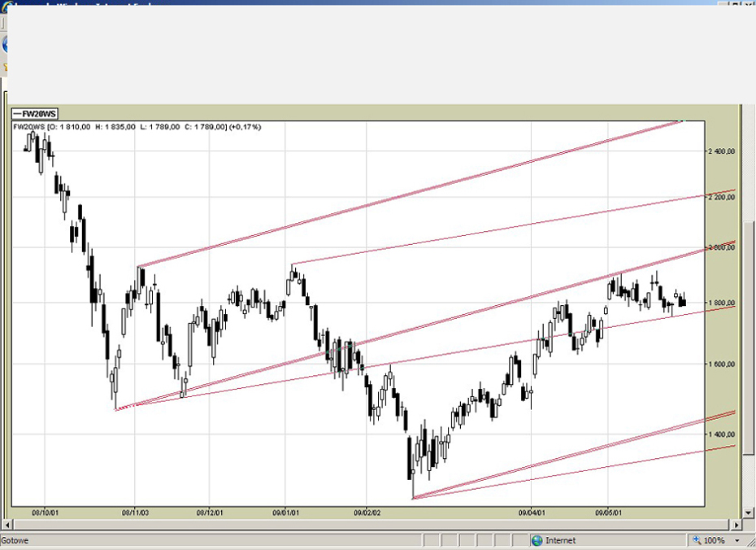
Task: Click the Gotowe status bar text
Action: pos(15,540)
